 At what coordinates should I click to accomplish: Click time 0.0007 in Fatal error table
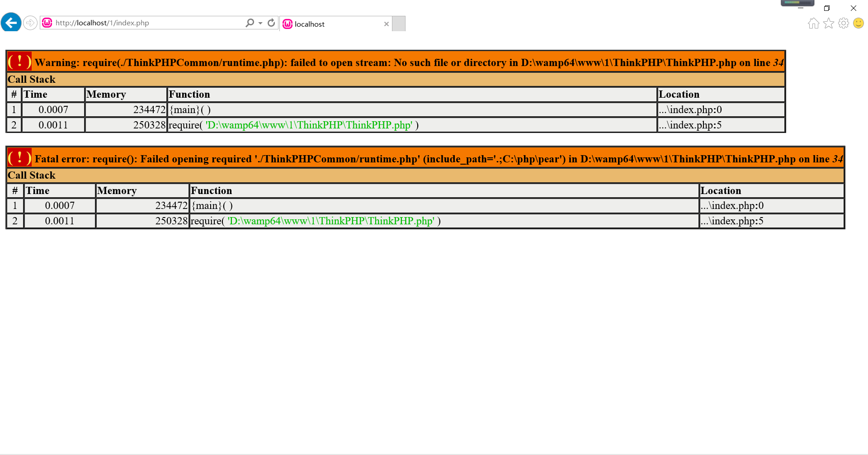pos(60,205)
